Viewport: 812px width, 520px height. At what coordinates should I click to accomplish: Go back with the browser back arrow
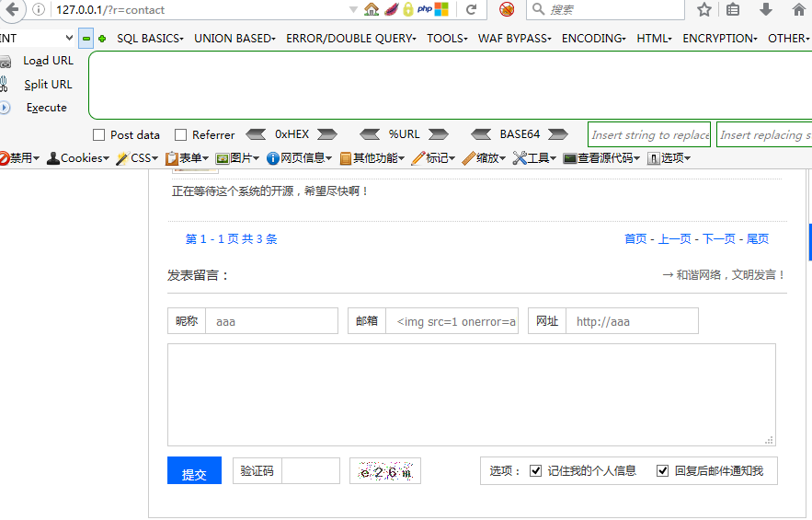(x=11, y=9)
